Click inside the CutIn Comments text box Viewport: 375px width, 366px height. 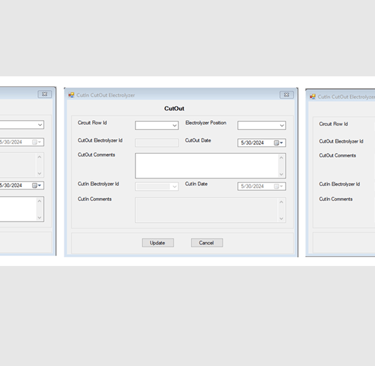(210, 210)
